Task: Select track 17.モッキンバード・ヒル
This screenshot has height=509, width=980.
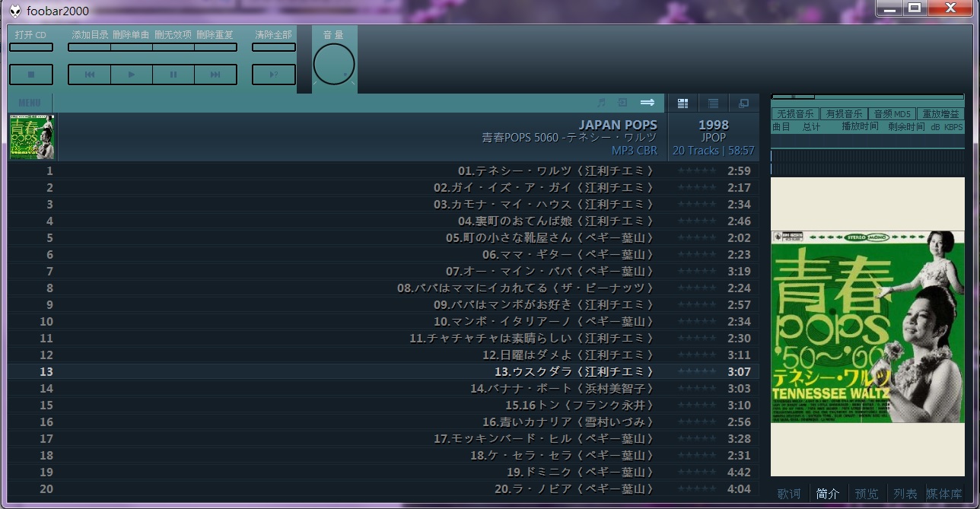Action: coord(383,439)
